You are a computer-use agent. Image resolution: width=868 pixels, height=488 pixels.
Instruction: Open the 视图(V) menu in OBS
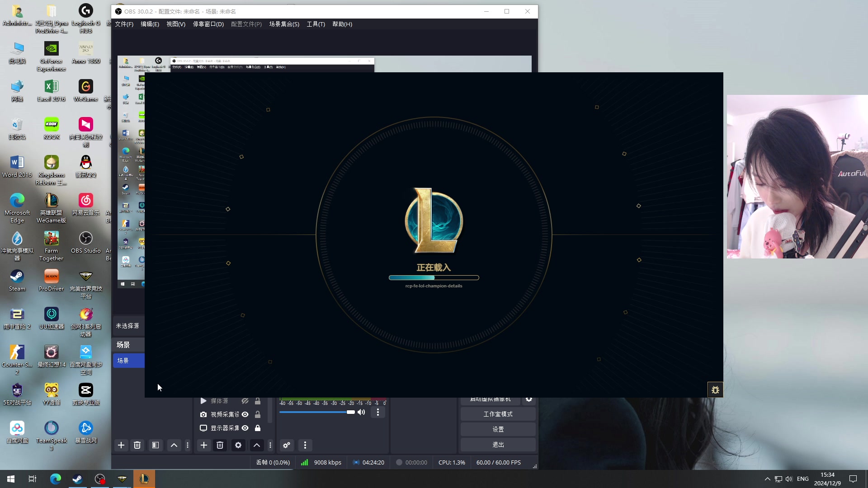coord(176,24)
